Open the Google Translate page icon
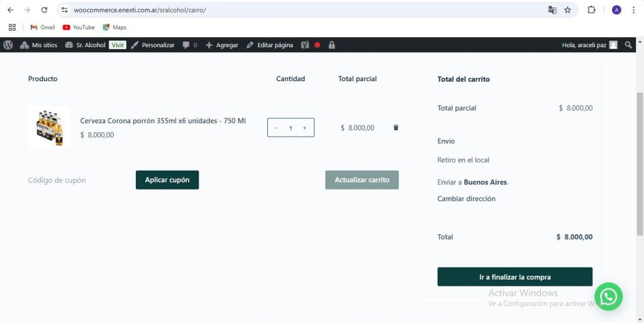 (552, 10)
